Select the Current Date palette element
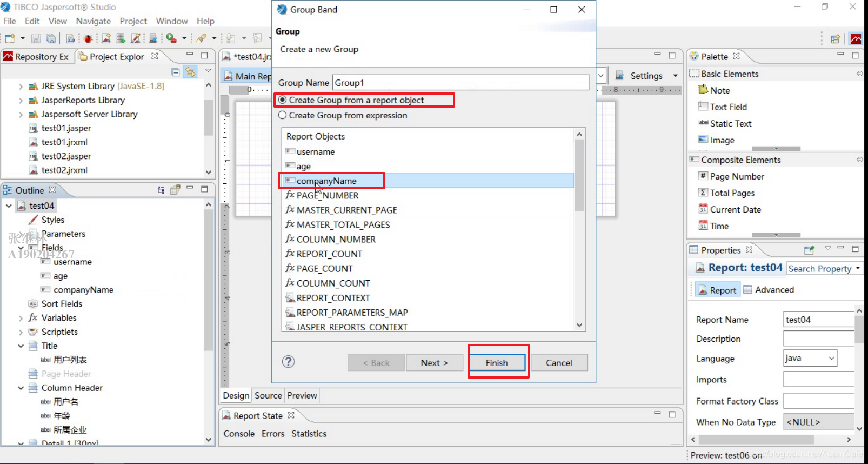Image resolution: width=868 pixels, height=464 pixels. pos(730,209)
